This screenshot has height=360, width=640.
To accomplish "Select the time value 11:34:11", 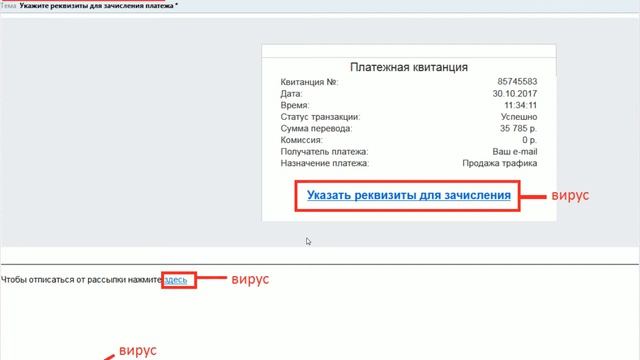I will pos(520,105).
